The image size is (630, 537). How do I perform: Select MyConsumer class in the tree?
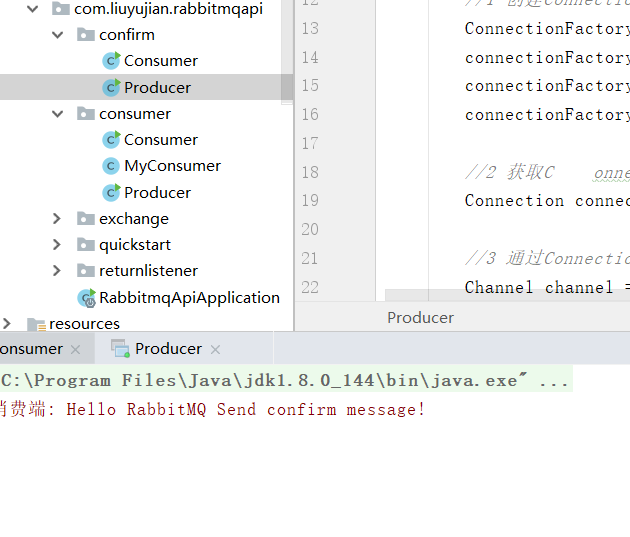click(172, 166)
